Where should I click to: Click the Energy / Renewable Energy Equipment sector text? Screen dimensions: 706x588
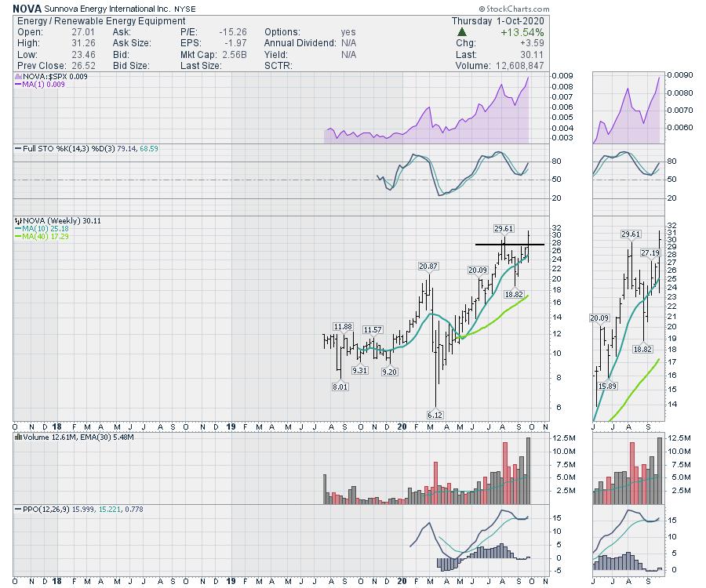pyautogui.click(x=100, y=20)
